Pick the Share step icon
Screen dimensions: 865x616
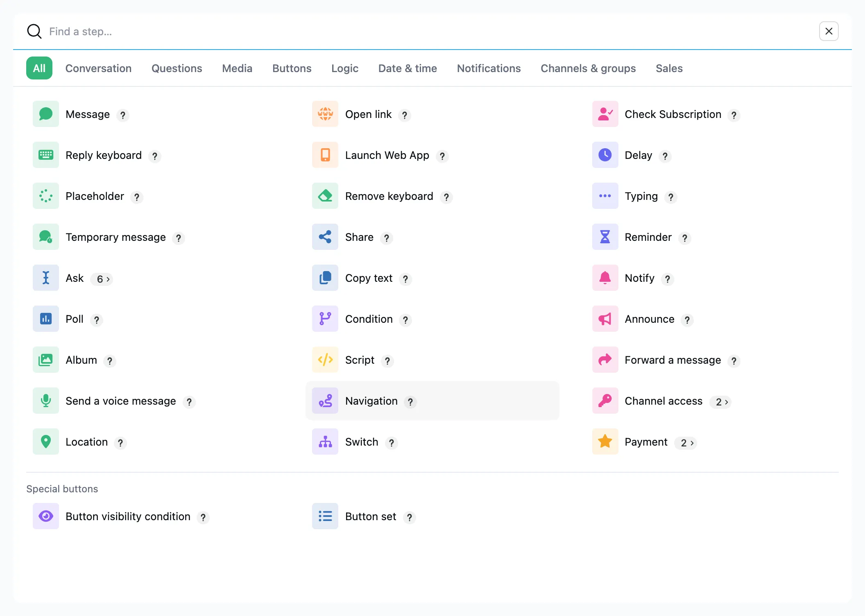325,237
